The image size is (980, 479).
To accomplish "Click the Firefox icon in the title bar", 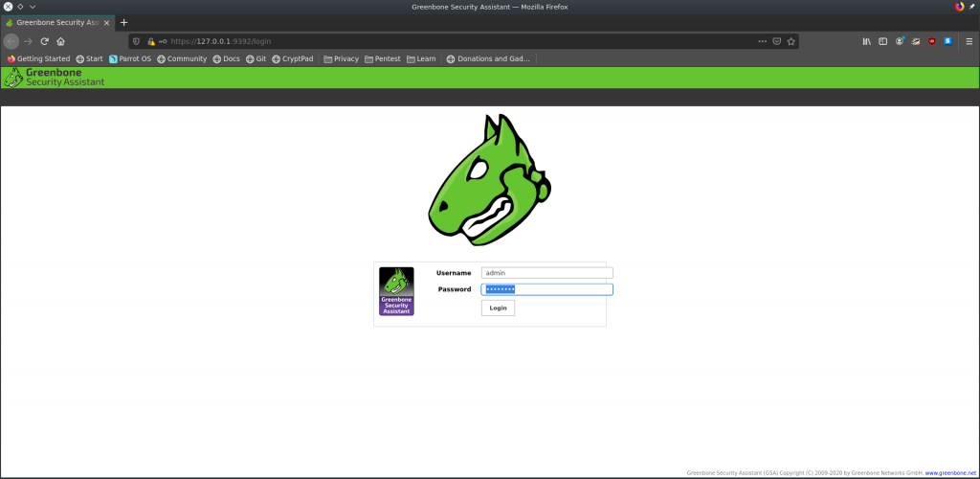I will (x=959, y=7).
